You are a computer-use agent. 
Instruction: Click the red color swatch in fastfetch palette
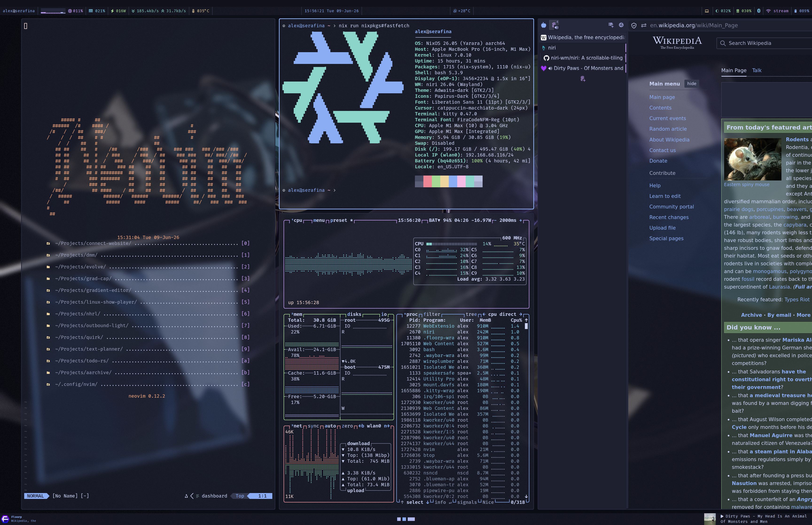tap(427, 181)
